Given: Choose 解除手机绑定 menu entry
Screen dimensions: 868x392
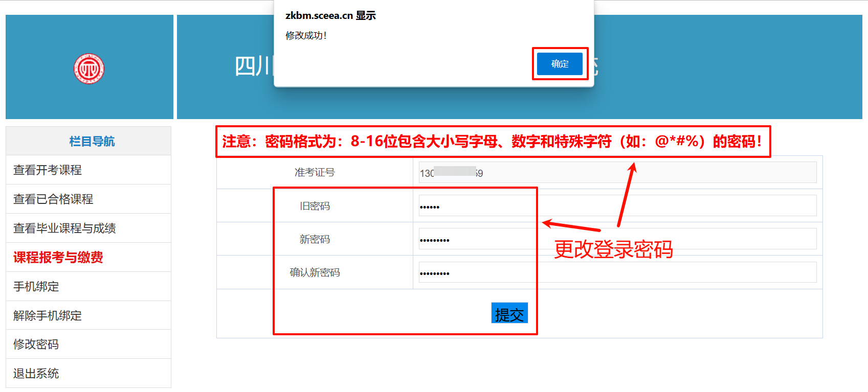Looking at the screenshot, I should 48,315.
